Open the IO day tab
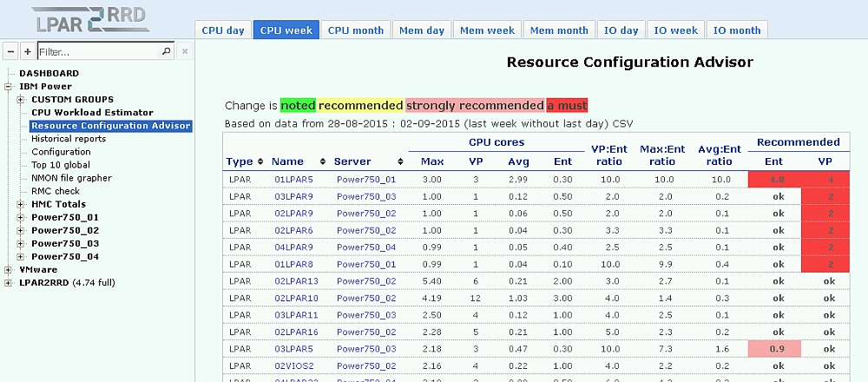This screenshot has height=382, width=868. pos(621,30)
